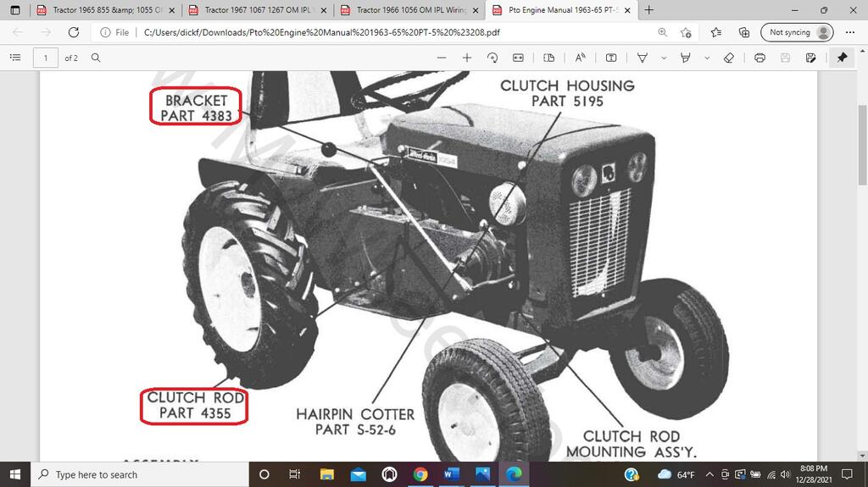868x487 pixels.
Task: Open Task View on the taskbar
Action: click(294, 474)
